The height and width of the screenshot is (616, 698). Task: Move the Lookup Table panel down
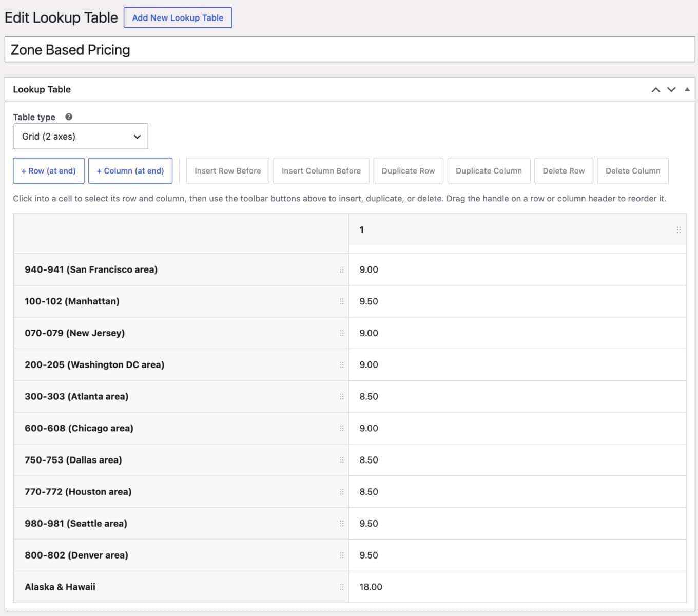[671, 90]
